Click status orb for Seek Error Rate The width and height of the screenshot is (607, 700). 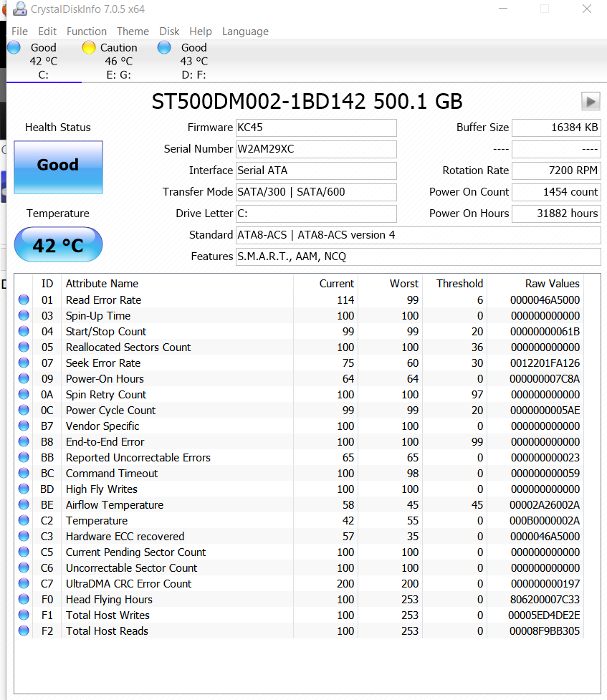(x=24, y=363)
